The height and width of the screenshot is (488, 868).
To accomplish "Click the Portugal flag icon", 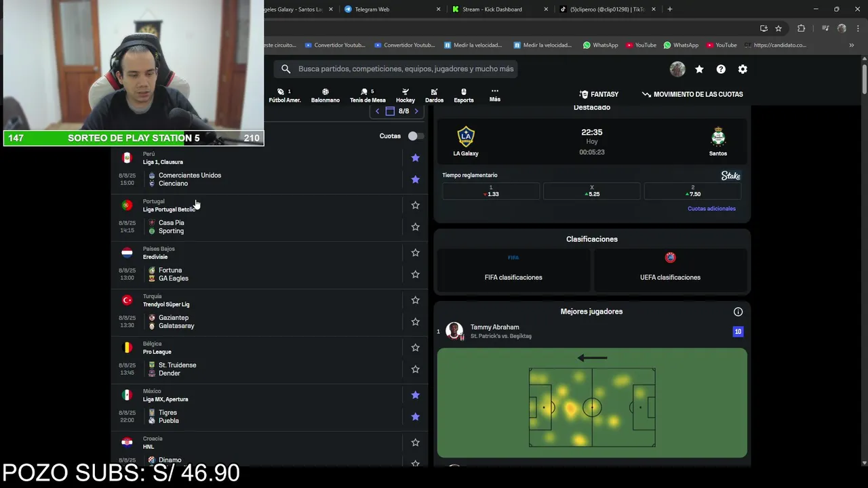I will [127, 205].
